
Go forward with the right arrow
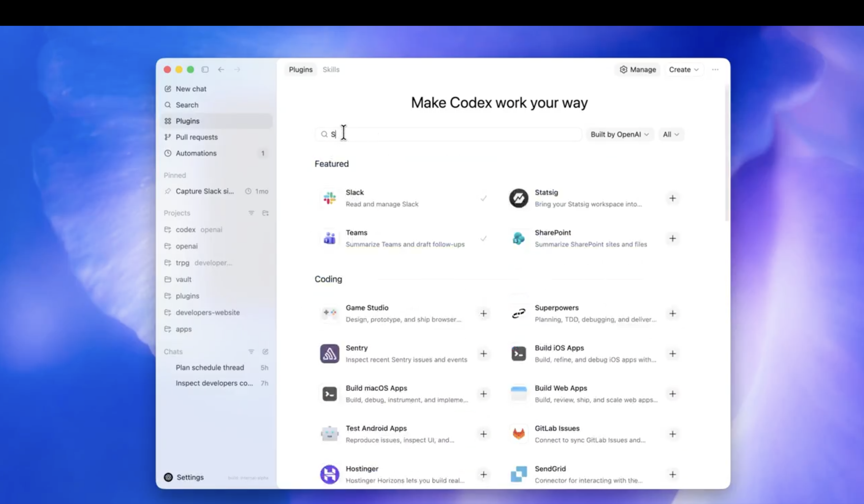237,69
